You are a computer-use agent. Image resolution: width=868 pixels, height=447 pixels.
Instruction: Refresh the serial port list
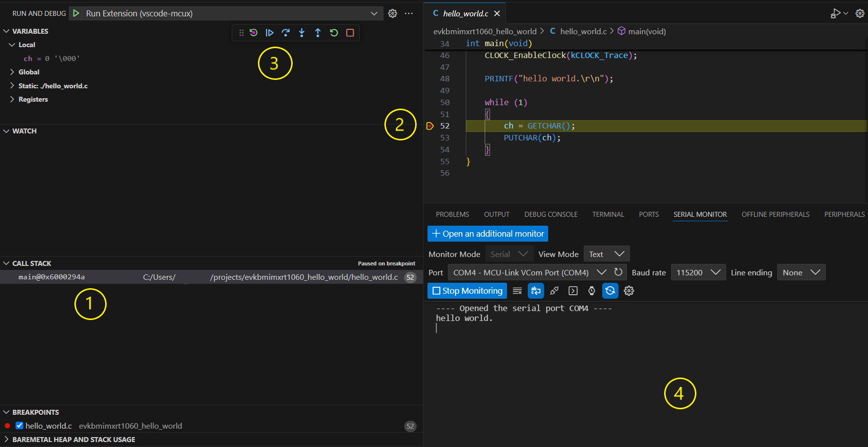(618, 272)
